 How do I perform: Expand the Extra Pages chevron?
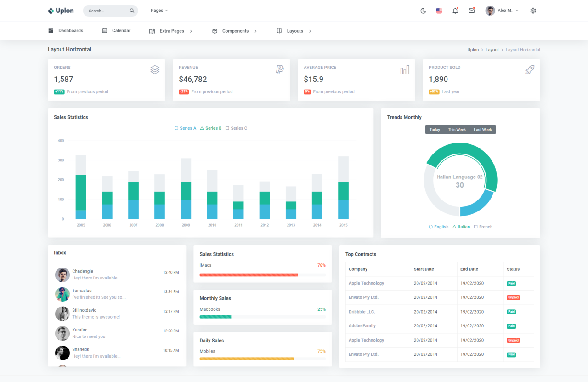pos(191,31)
